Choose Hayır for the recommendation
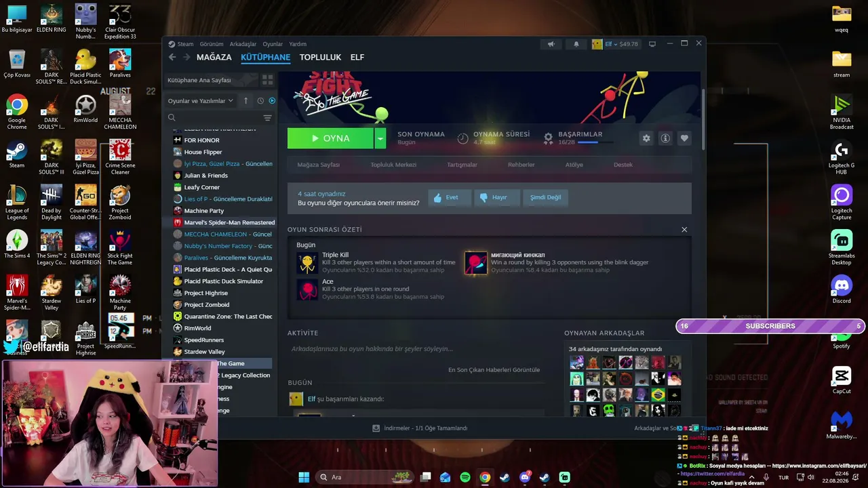 [496, 197]
